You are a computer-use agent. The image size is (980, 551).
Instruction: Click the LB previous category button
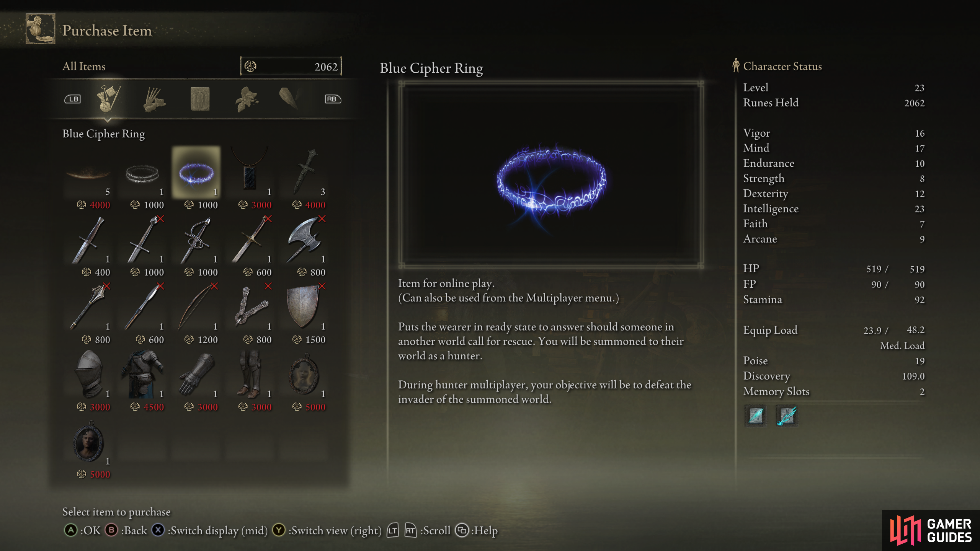click(x=72, y=99)
